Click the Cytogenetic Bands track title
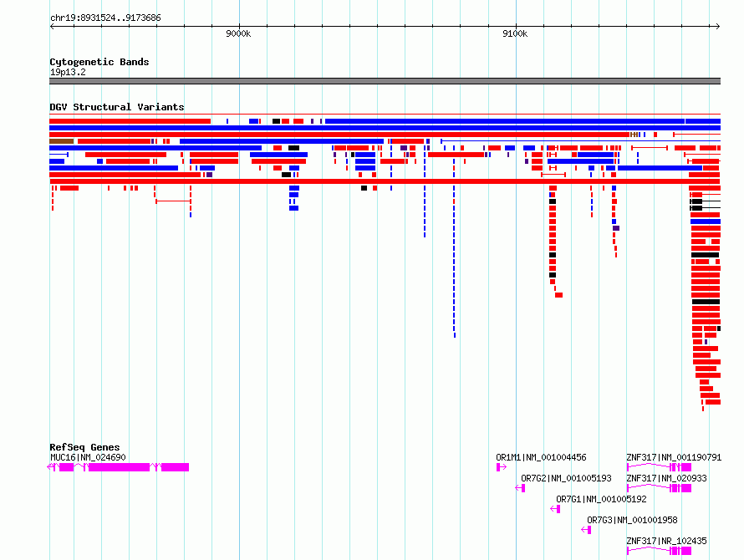Screen dimensions: 744x560 (99, 62)
